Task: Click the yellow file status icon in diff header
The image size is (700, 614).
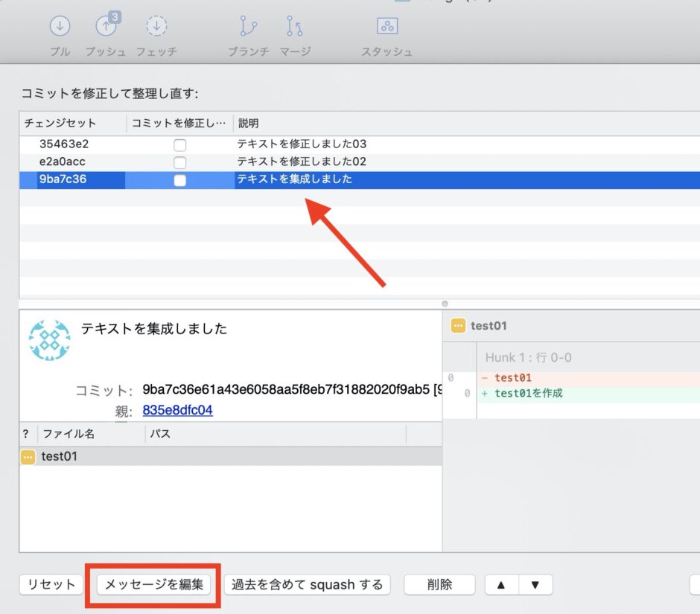Action: point(458,326)
